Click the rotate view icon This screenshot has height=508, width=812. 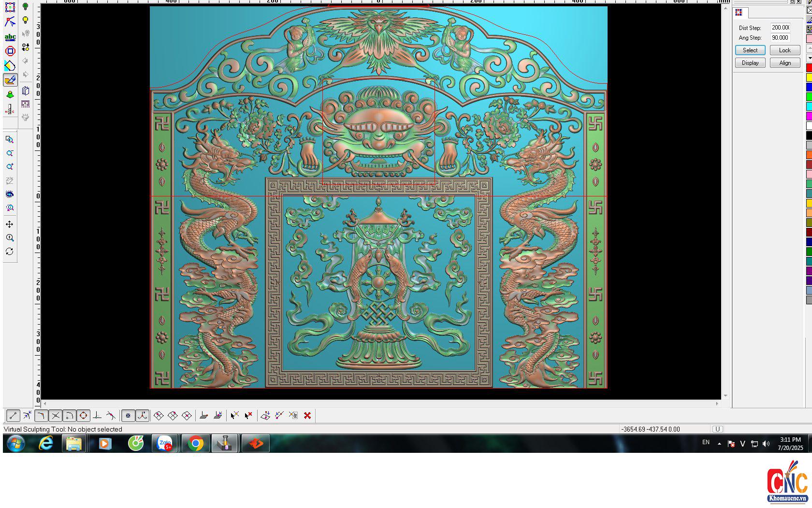[10, 252]
